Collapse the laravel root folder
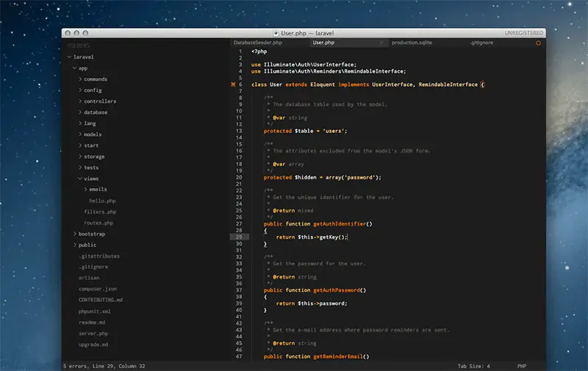The width and height of the screenshot is (588, 371). (69, 57)
